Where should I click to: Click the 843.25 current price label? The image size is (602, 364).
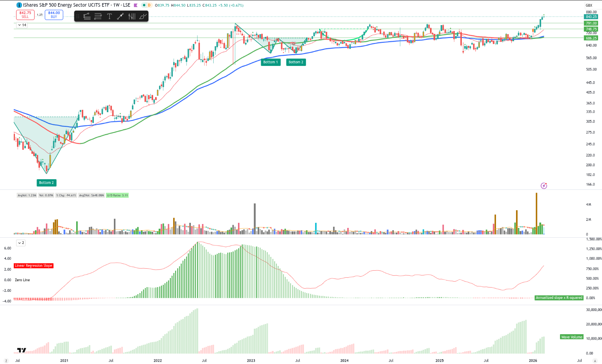pos(591,17)
